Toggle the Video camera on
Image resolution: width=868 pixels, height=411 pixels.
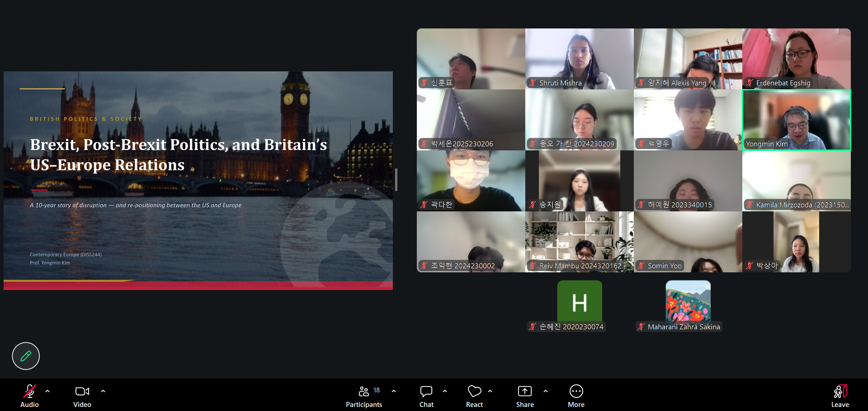pos(82,397)
